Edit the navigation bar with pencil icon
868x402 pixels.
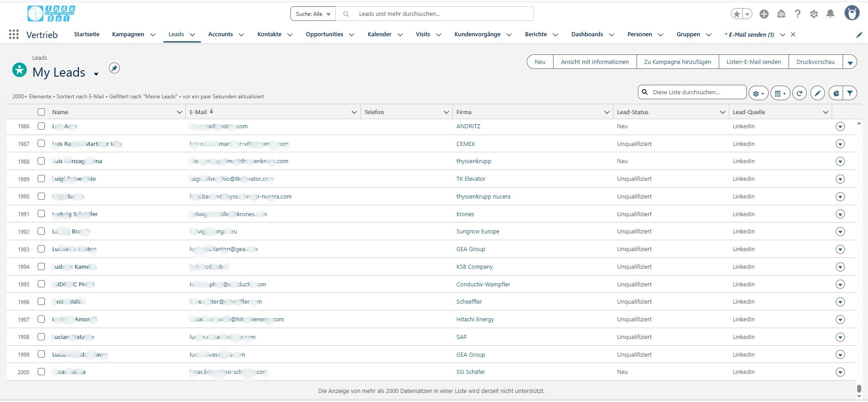click(859, 35)
